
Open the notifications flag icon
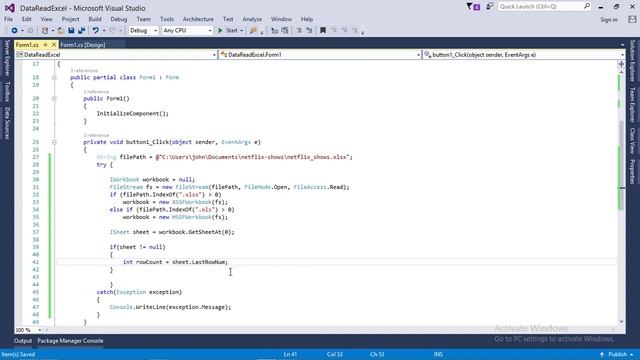[x=473, y=7]
